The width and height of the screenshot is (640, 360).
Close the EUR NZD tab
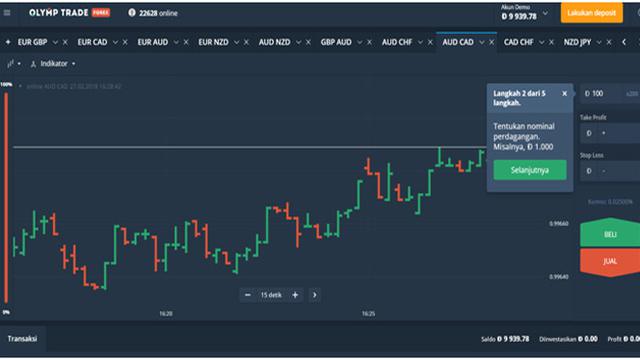pos(246,42)
